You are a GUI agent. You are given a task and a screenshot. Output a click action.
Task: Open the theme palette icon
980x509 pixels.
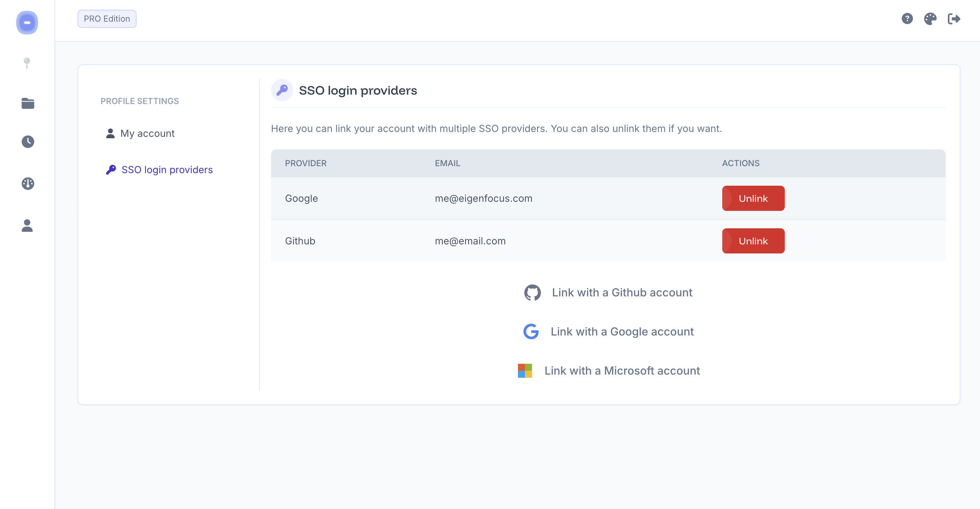click(x=930, y=19)
